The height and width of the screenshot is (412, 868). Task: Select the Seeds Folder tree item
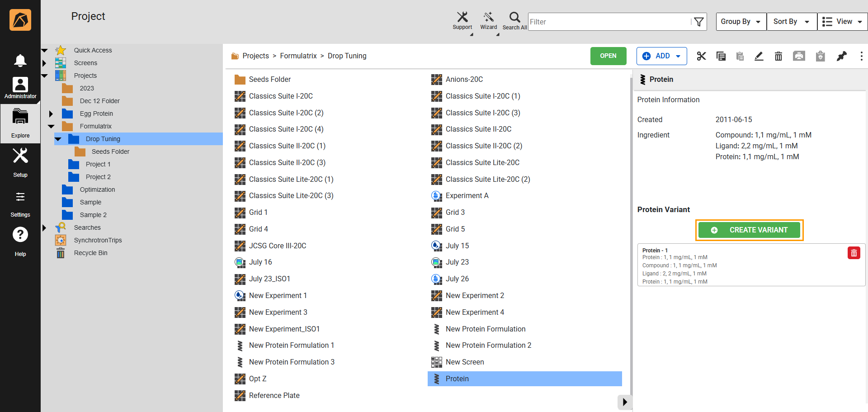(110, 152)
